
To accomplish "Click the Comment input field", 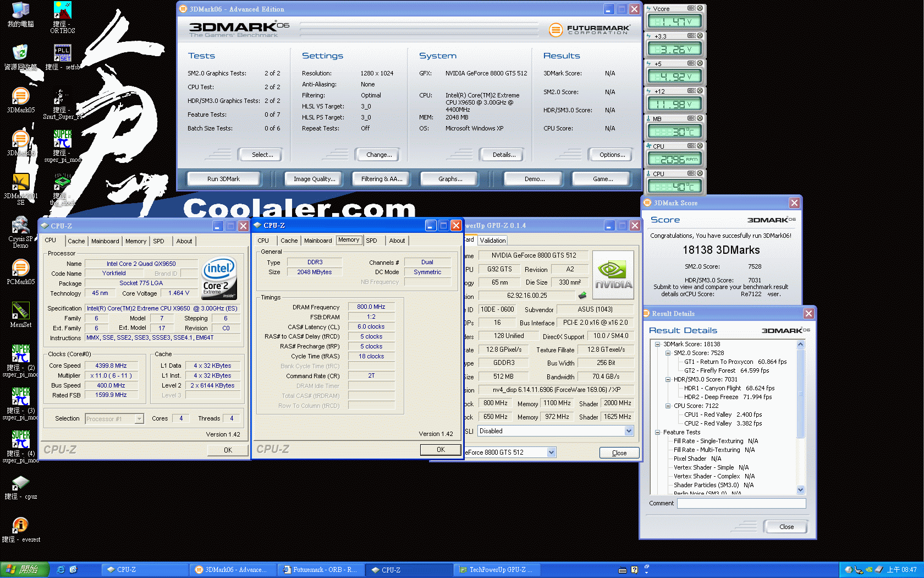I will click(x=741, y=503).
